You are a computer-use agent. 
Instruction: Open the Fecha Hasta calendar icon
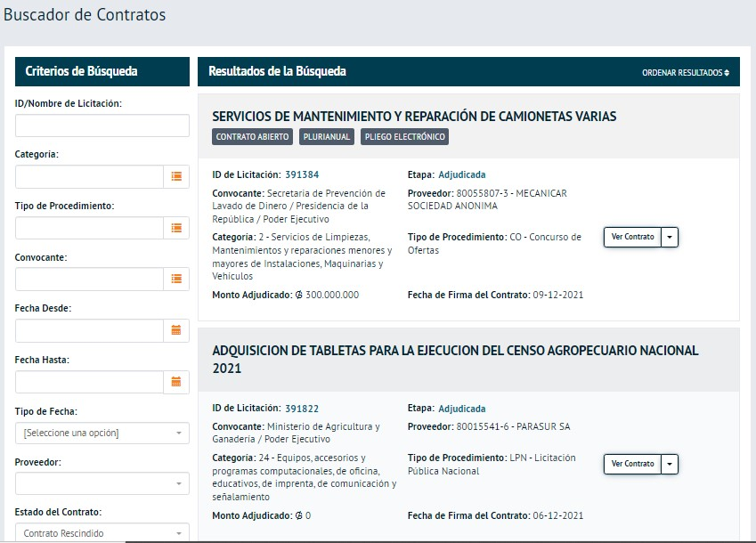click(x=176, y=382)
